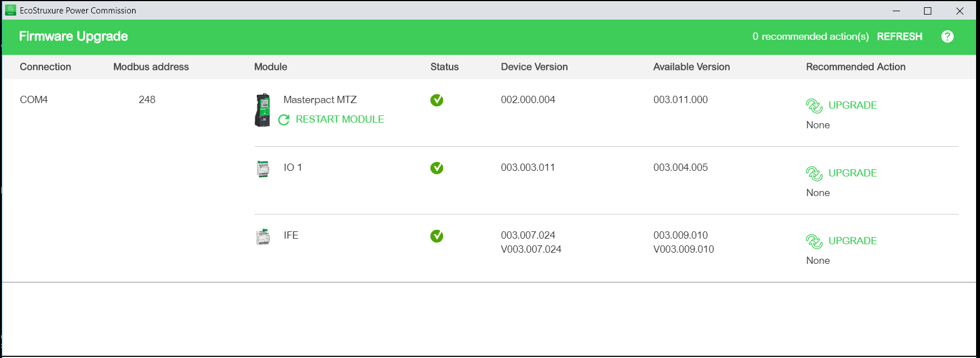
Task: Click the Masterpact MTZ device image
Action: point(262,110)
